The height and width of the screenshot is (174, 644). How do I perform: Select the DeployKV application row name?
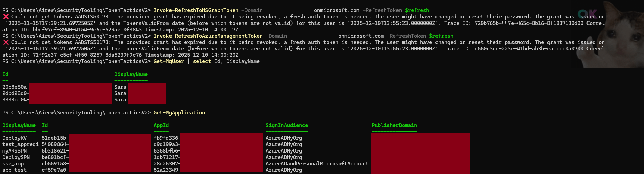[14, 138]
